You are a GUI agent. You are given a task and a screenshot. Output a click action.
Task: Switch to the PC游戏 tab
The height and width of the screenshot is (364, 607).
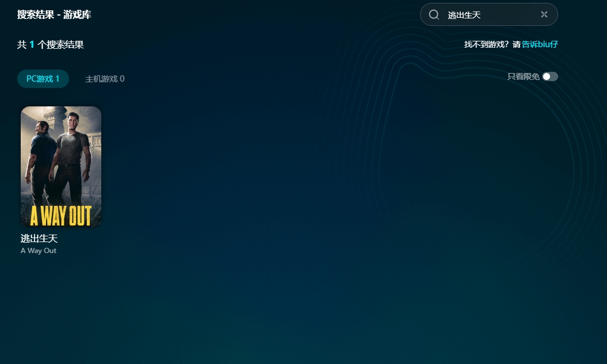tap(43, 79)
